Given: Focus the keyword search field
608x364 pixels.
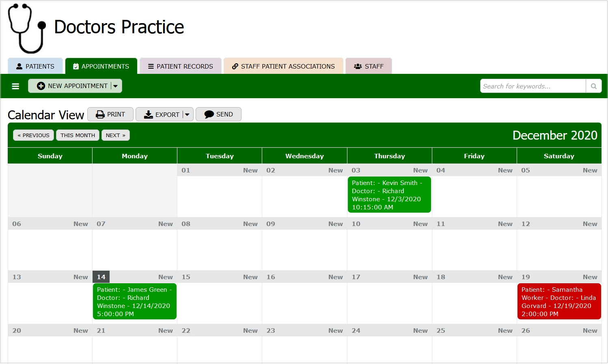Looking at the screenshot, I should (533, 86).
